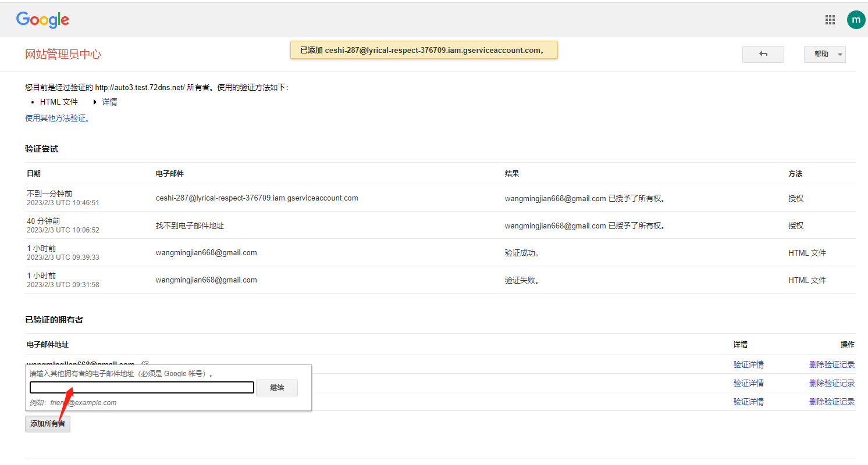Screen dimensions: 868x465
Task: Click 授权 method in the ceshi-287 row
Action: click(x=796, y=198)
